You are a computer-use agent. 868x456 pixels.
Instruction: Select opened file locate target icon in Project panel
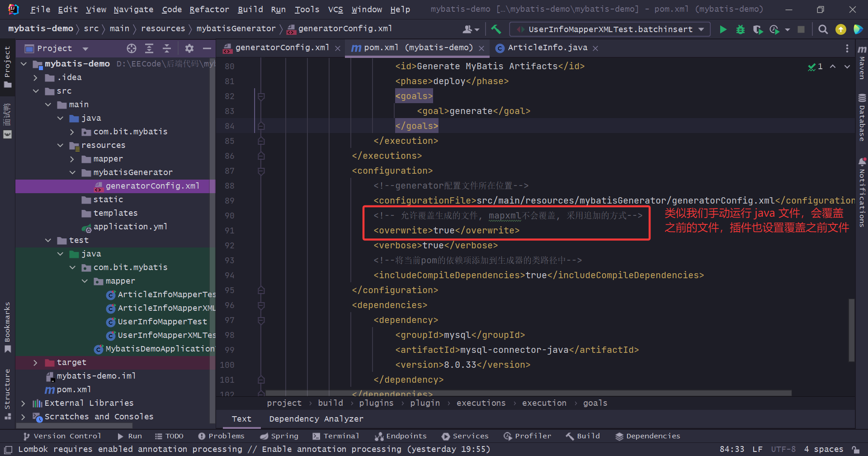132,48
